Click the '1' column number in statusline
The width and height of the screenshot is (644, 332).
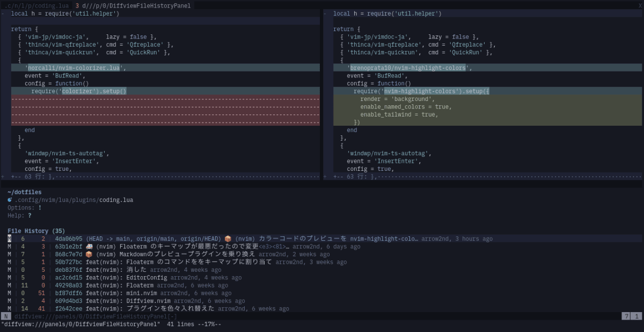[636, 316]
